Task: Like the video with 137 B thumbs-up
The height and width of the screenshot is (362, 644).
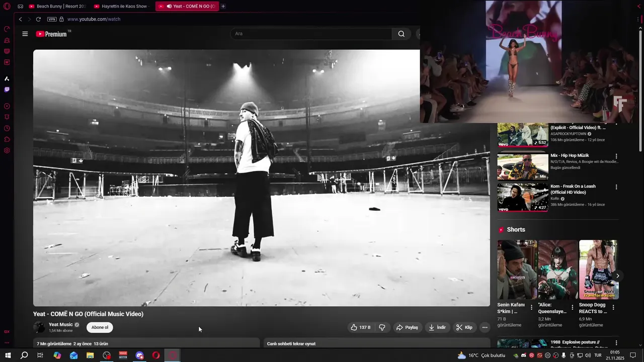Action: coord(360,327)
